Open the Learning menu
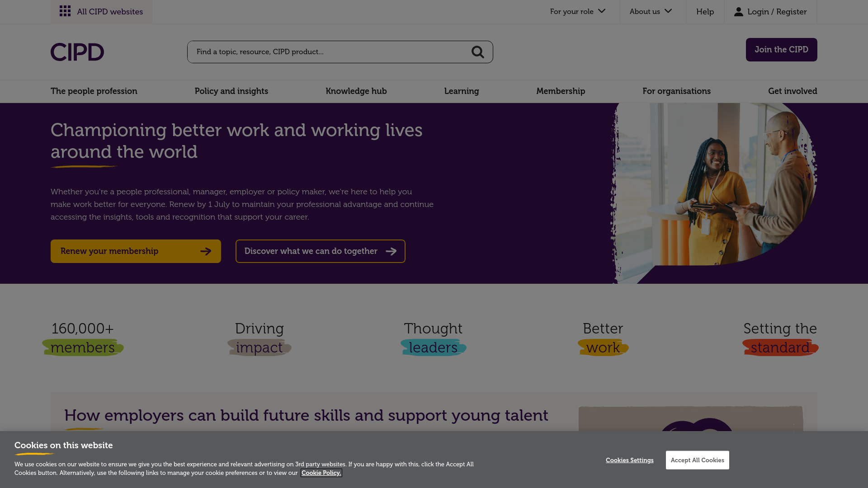Viewport: 868px width, 488px height. click(462, 91)
